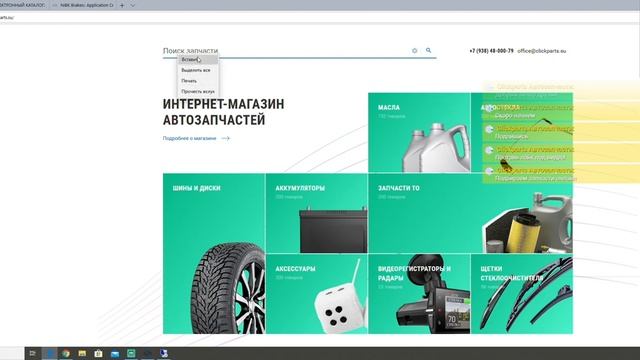
Task: Open a new browser tab with plus
Action: point(122,5)
